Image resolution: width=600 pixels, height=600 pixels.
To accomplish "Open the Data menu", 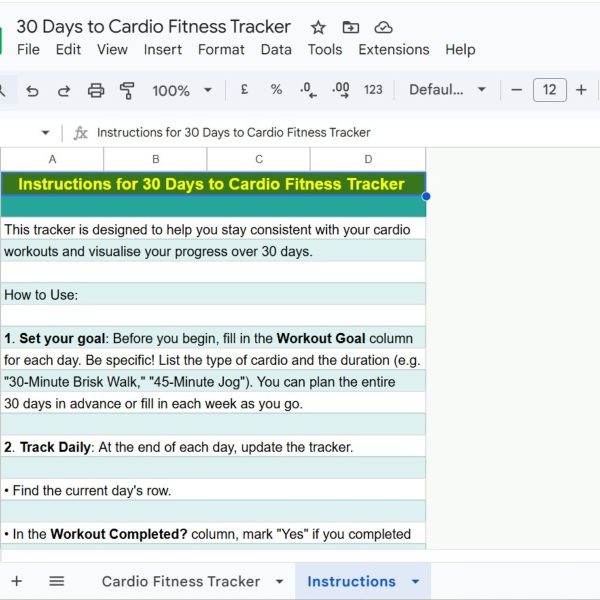I will coord(276,50).
